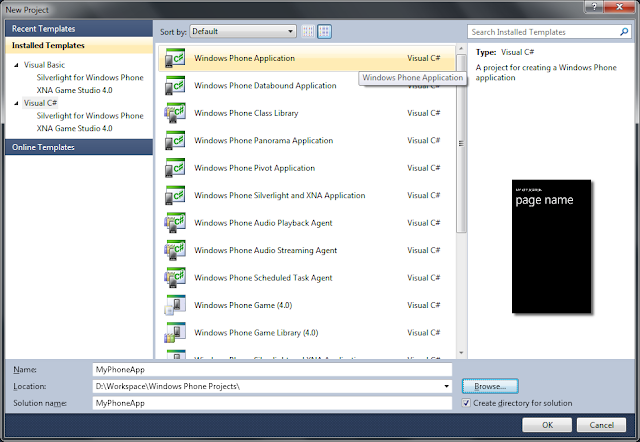Click the dialog Help question mark button

(594, 6)
